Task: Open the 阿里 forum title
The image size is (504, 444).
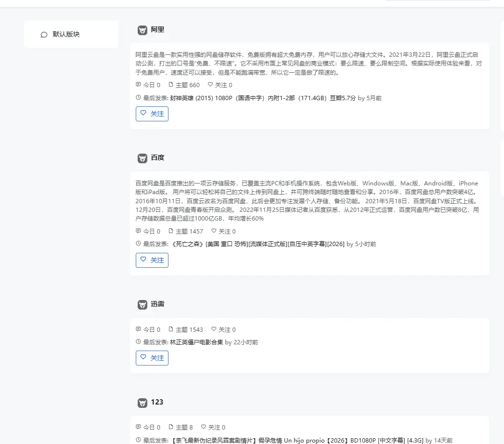Action: click(157, 29)
